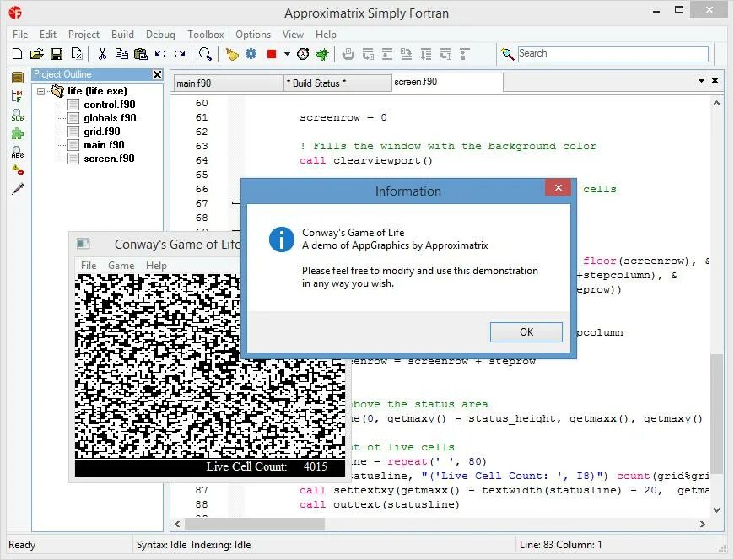Screen dimensions: 734x560
Task: Open grid.f90 in the project tree
Action: (x=102, y=132)
